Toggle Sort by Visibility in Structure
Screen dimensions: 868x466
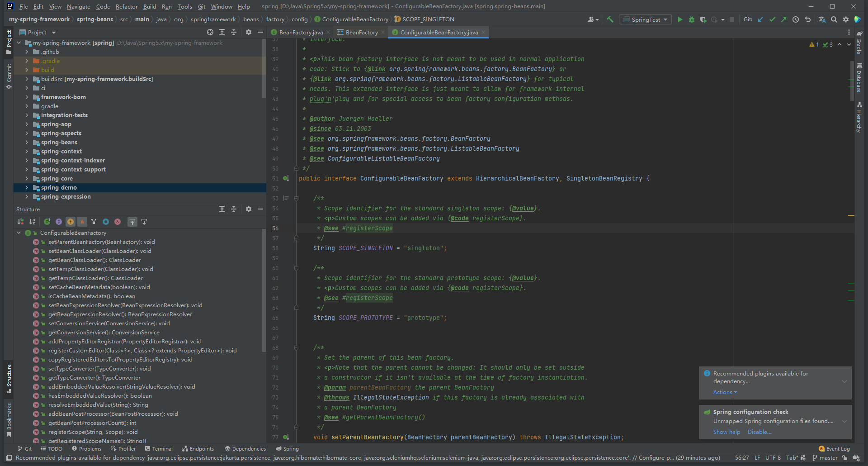click(20, 222)
